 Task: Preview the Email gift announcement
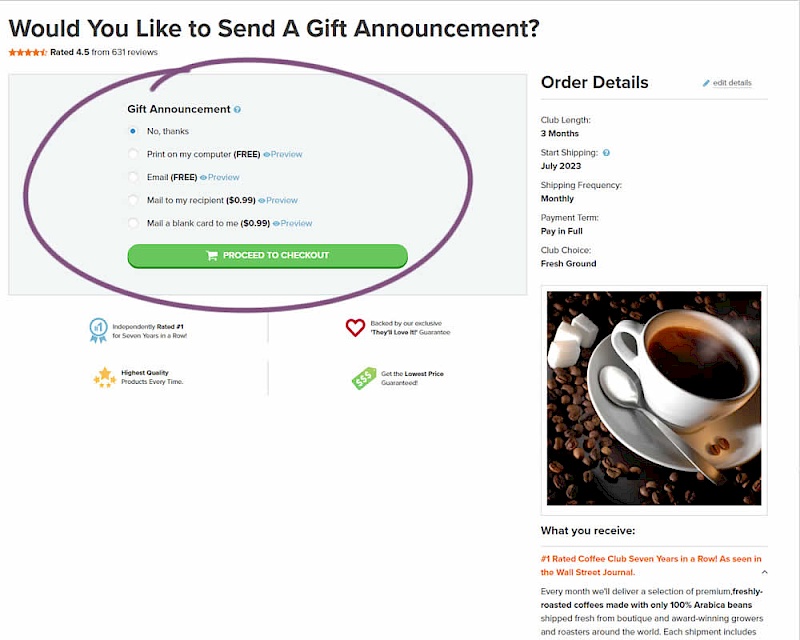click(x=220, y=177)
